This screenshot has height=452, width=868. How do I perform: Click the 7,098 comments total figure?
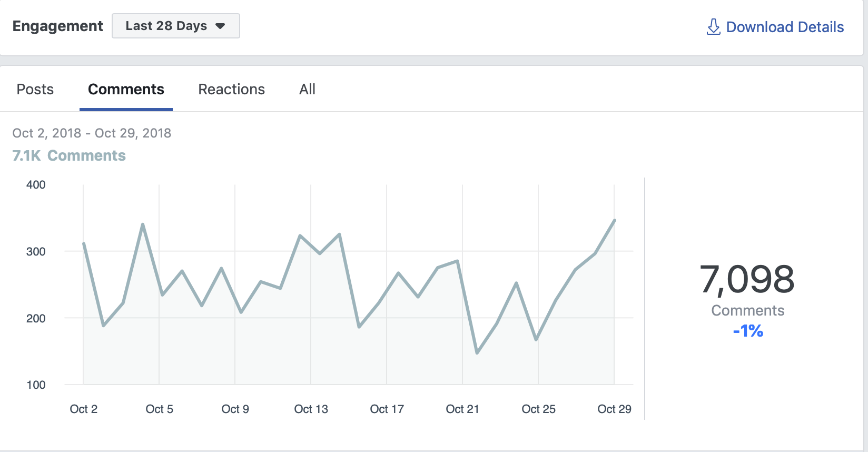[747, 279]
